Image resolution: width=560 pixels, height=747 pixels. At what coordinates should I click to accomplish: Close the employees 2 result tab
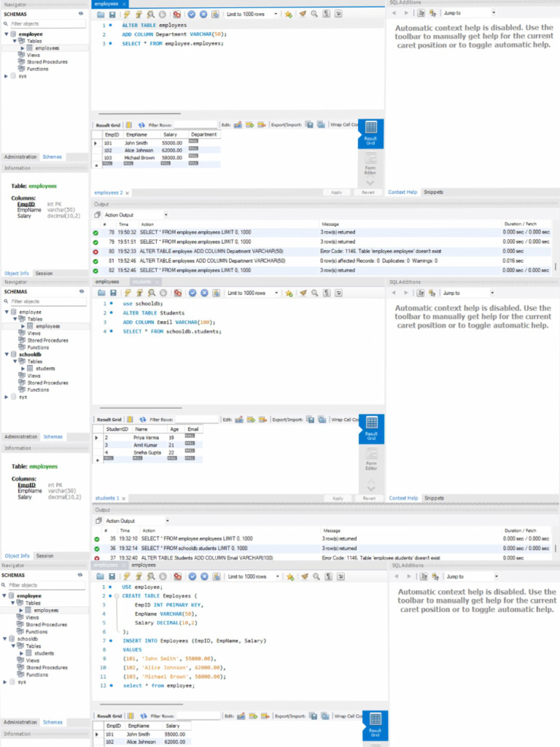pos(127,193)
